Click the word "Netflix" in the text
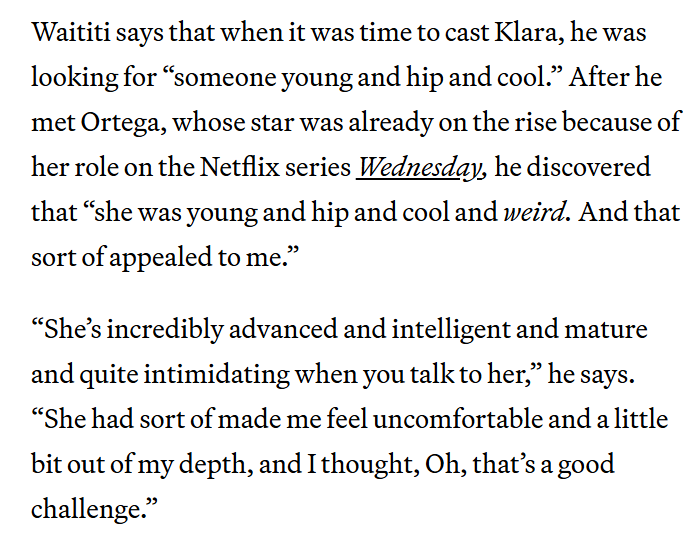 pyautogui.click(x=239, y=167)
